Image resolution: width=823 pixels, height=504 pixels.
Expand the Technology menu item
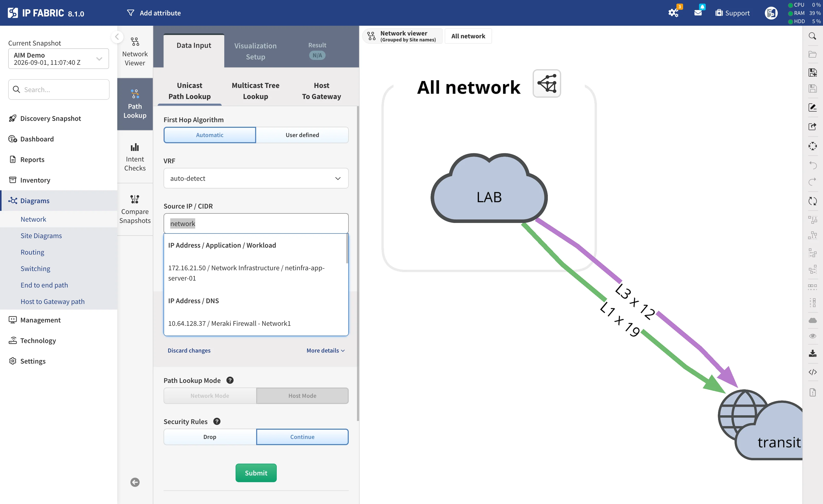coord(59,340)
